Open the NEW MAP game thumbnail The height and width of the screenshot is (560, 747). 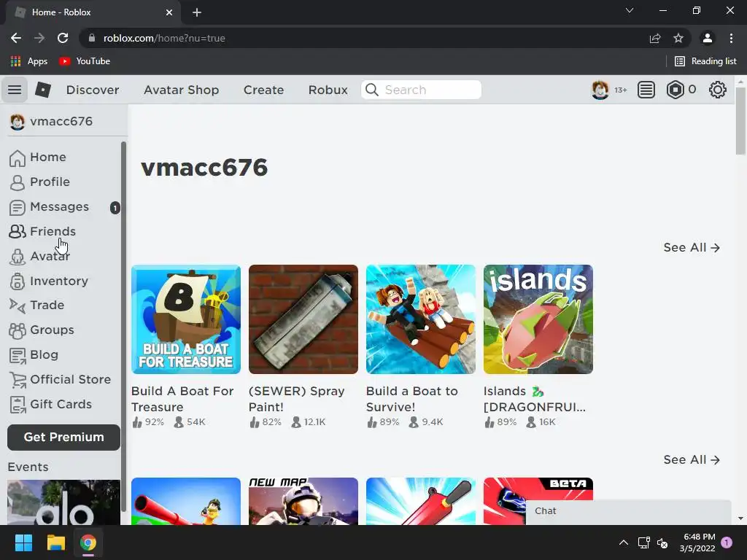[x=303, y=502]
